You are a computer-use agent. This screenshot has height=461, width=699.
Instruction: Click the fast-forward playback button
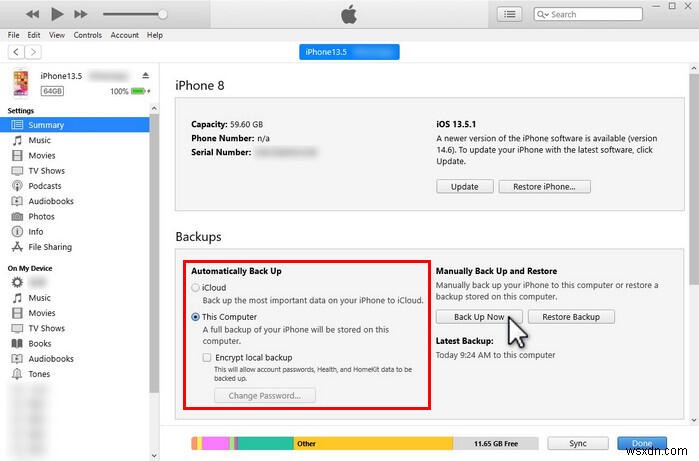[81, 14]
